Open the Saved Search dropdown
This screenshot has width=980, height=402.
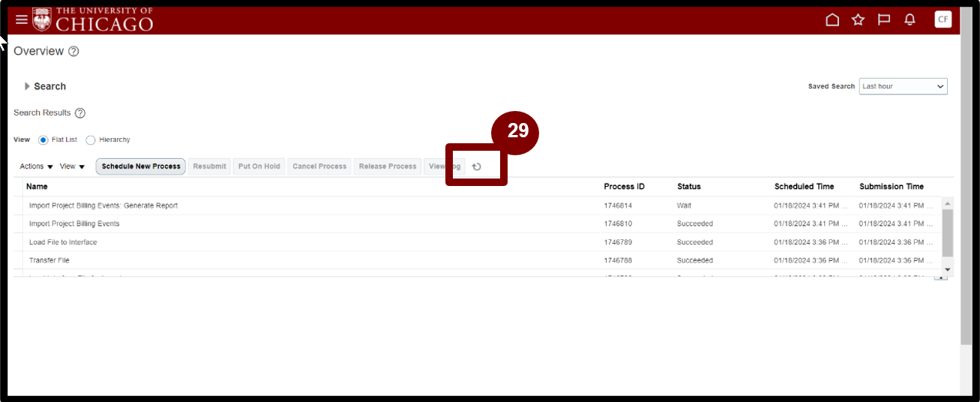pyautogui.click(x=903, y=86)
